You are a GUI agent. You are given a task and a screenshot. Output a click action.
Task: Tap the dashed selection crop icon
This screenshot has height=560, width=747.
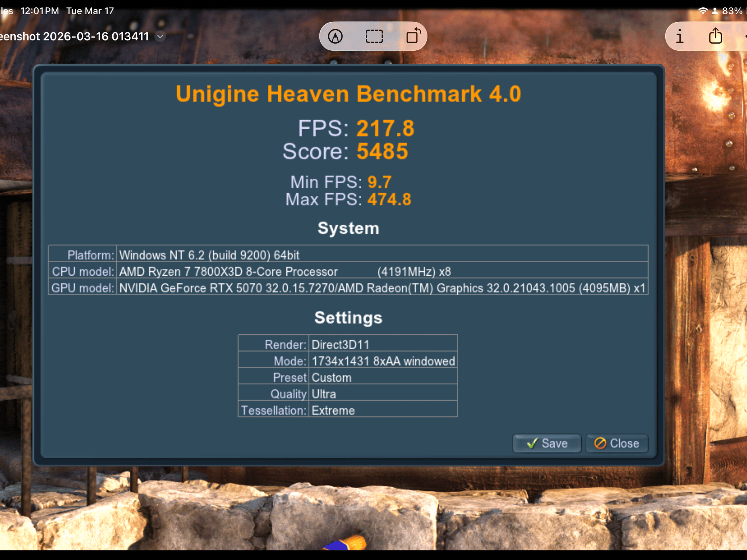tap(374, 36)
